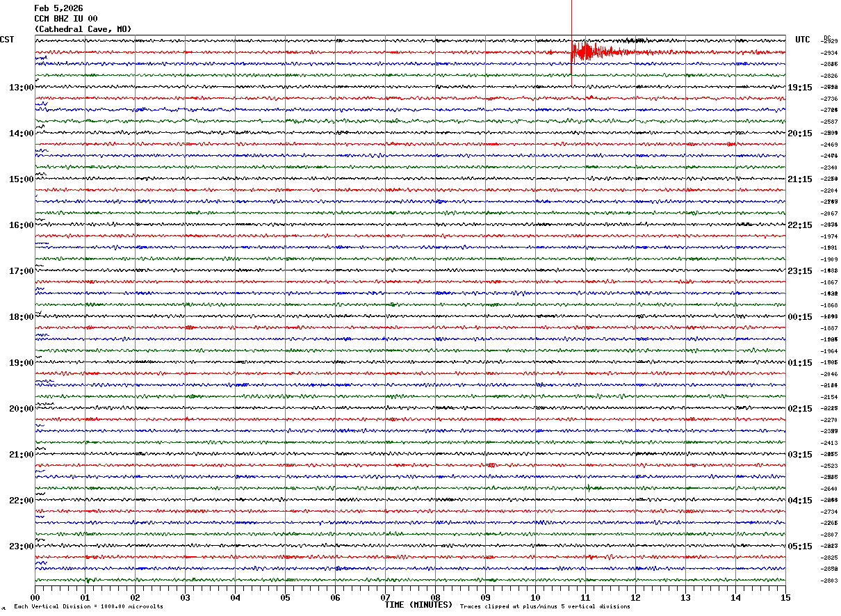Click the DC offset value -2803
This screenshot has width=841, height=616.
pyautogui.click(x=830, y=581)
